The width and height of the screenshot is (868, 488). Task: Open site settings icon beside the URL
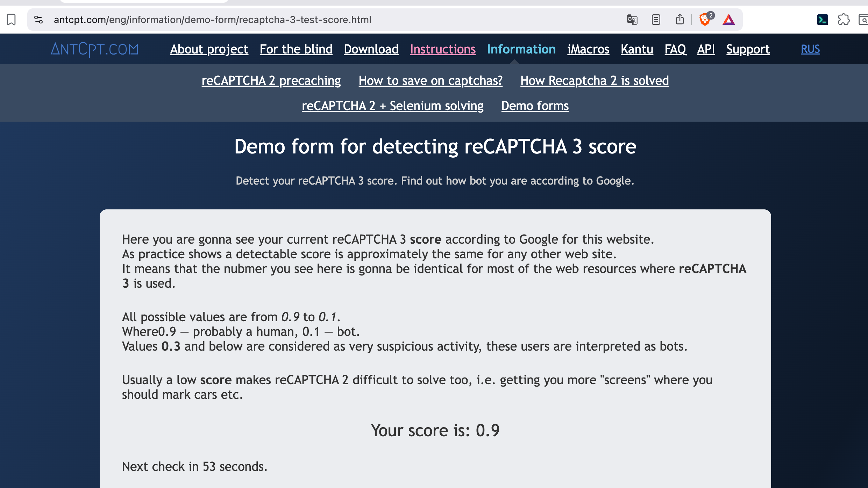38,20
